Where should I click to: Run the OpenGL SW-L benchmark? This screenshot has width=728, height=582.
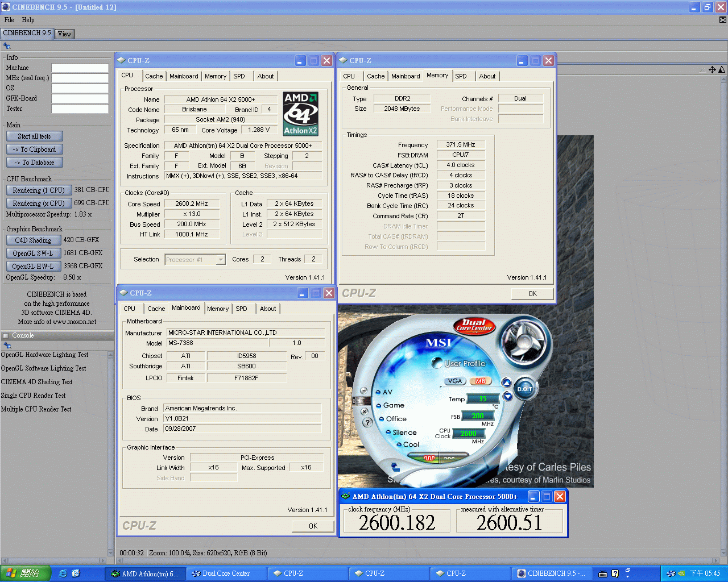(x=33, y=253)
